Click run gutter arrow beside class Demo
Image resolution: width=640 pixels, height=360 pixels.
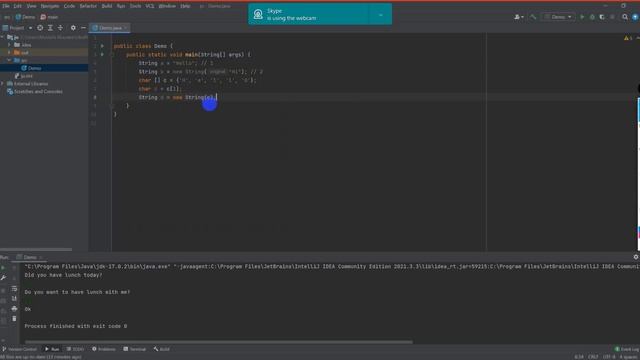pos(102,46)
